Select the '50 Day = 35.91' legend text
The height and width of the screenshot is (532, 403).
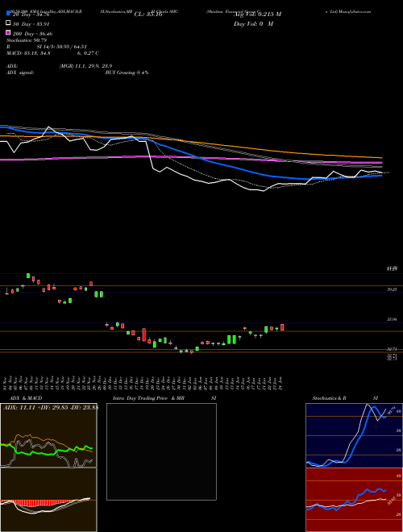tap(31, 24)
